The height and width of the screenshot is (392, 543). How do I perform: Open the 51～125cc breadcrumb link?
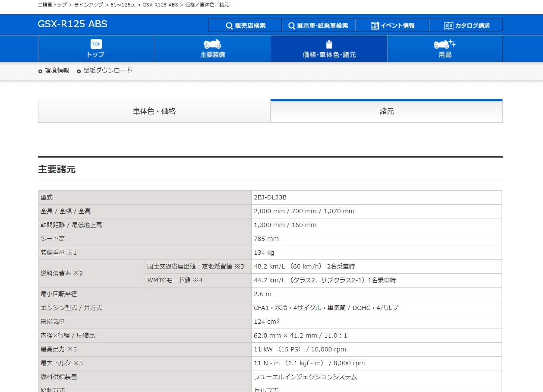[123, 5]
